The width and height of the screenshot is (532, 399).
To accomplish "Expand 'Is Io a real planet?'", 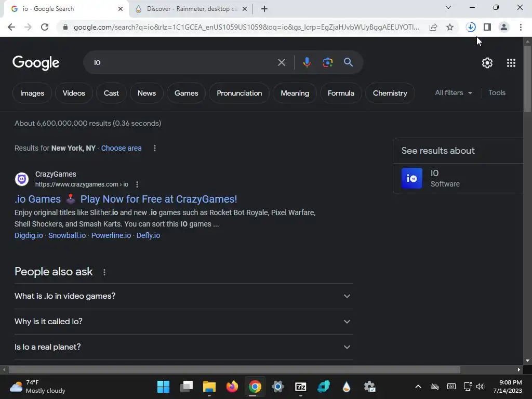I will pyautogui.click(x=184, y=347).
